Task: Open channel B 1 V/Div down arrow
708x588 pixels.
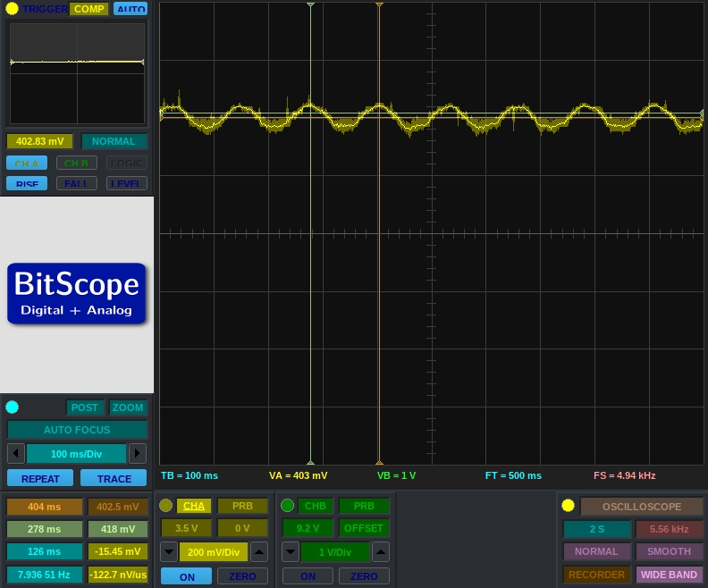Action: coord(291,552)
